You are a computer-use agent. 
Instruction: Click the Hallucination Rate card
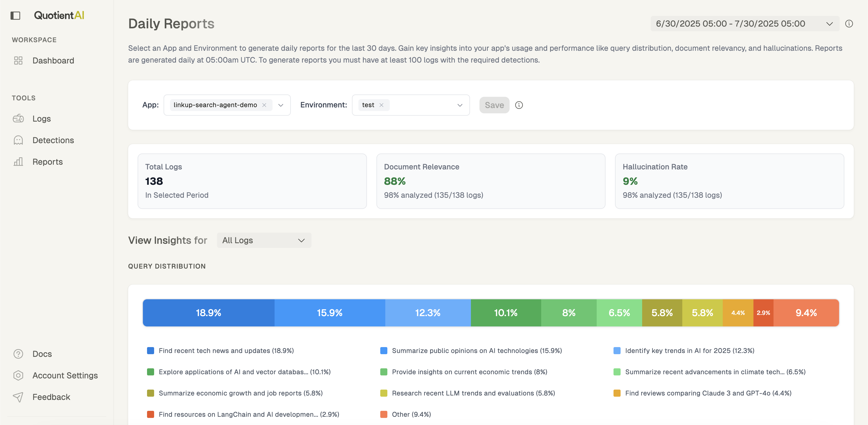729,181
